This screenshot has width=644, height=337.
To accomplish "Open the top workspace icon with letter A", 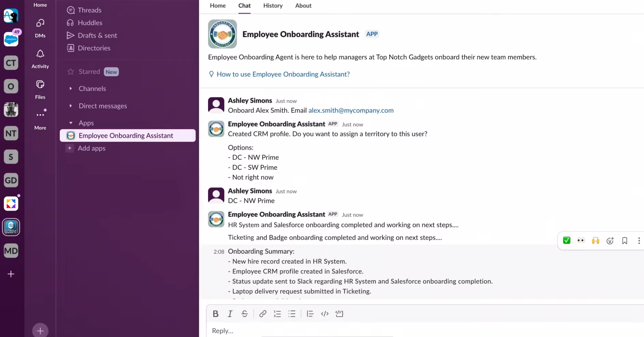I will tap(11, 16).
